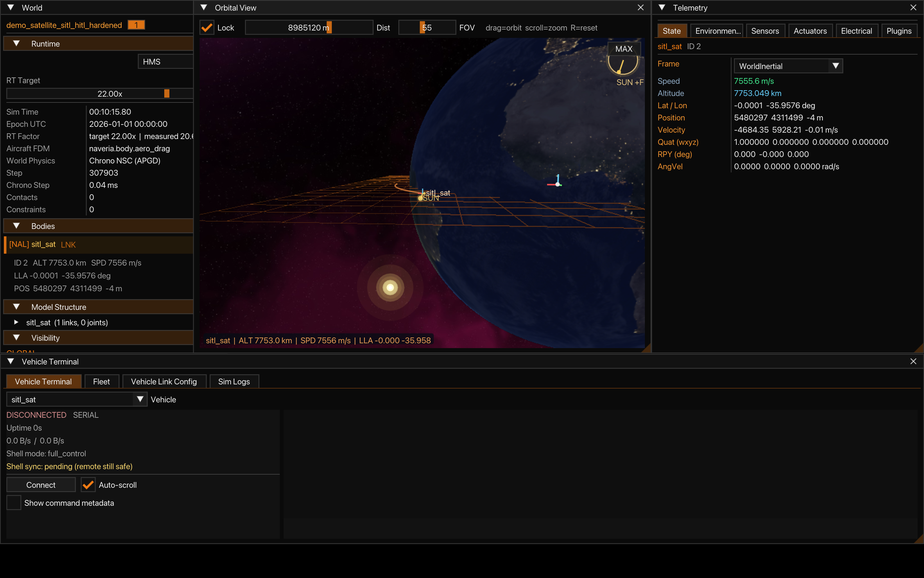The width and height of the screenshot is (924, 578).
Task: Click the orange 1 badge beside the demo name
Action: point(136,25)
